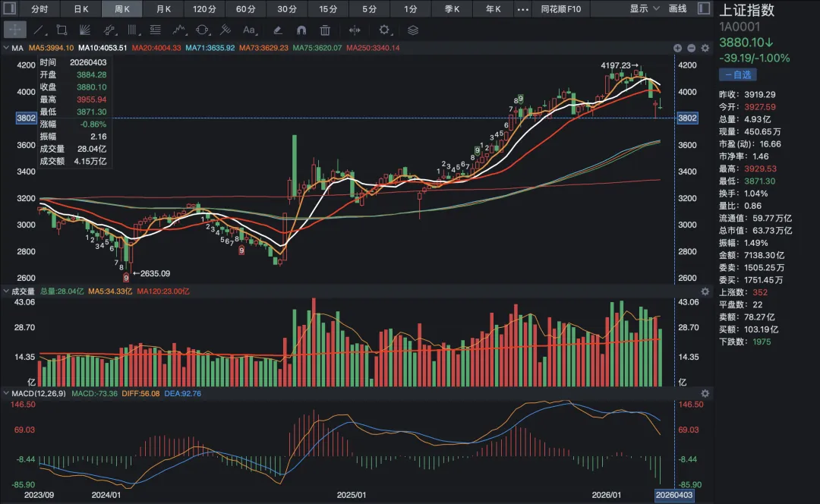This screenshot has height=504, width=820.
Task: Zoom in with chart plus icon
Action: tap(678, 48)
